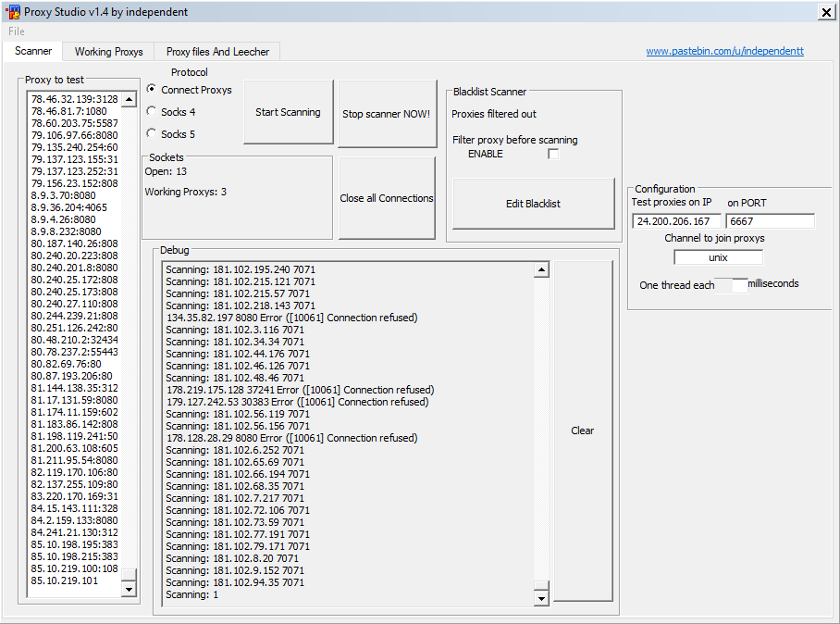Select proxy 80.78.237.2:55443 in list
840x624 pixels.
click(x=74, y=352)
